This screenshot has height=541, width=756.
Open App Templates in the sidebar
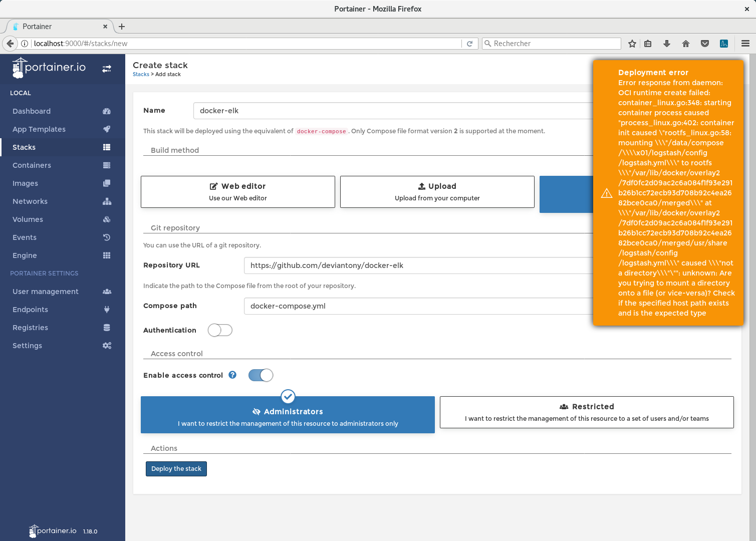[x=39, y=129]
